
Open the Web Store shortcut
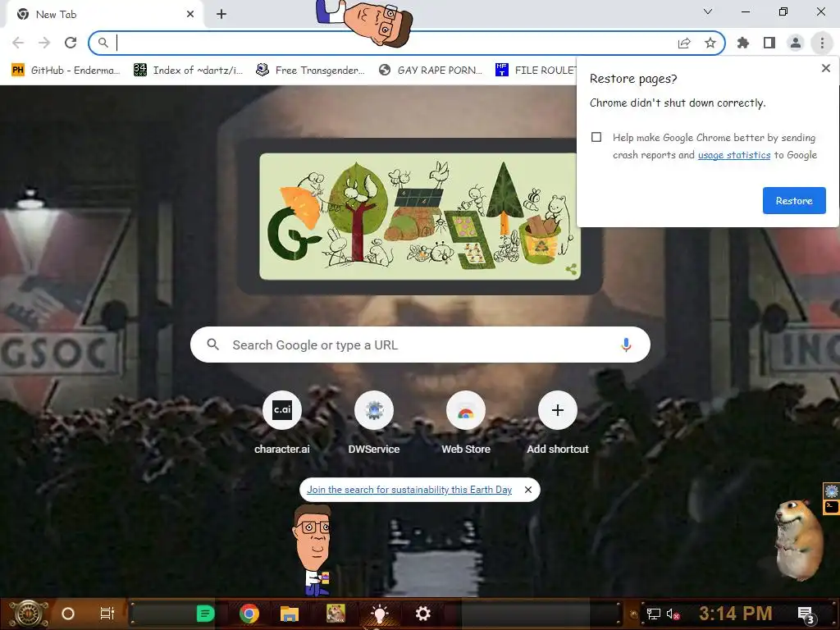[x=466, y=422]
